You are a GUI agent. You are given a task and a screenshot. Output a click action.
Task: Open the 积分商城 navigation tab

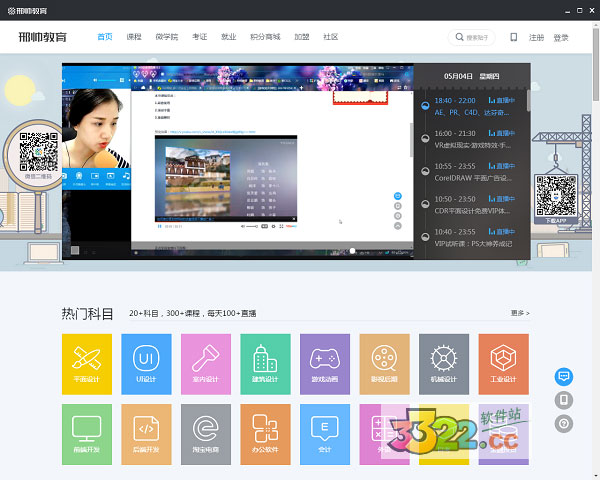[265, 37]
